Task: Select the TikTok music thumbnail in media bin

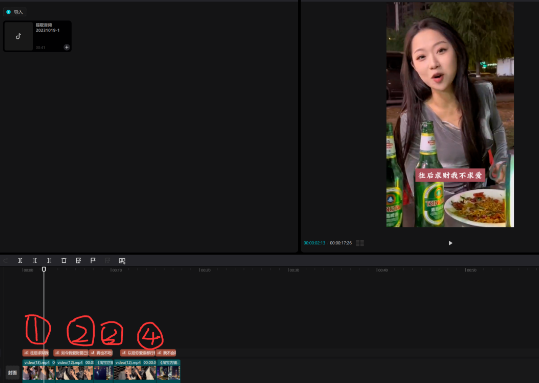Action: click(19, 36)
